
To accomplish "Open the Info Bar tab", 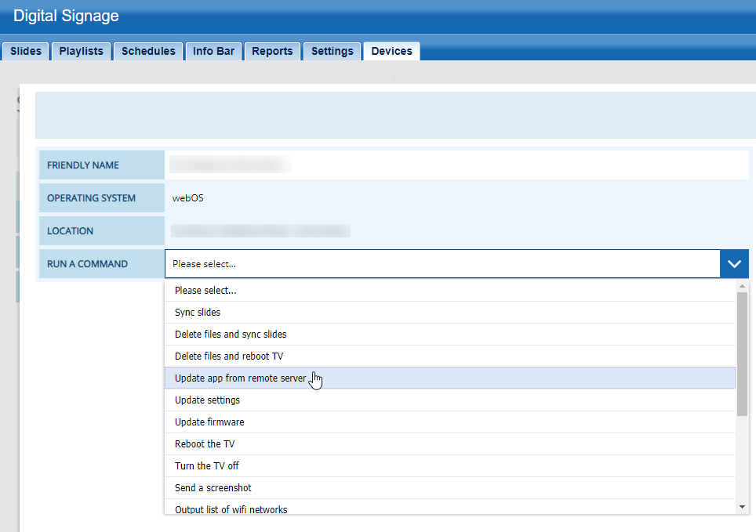I will tap(213, 51).
